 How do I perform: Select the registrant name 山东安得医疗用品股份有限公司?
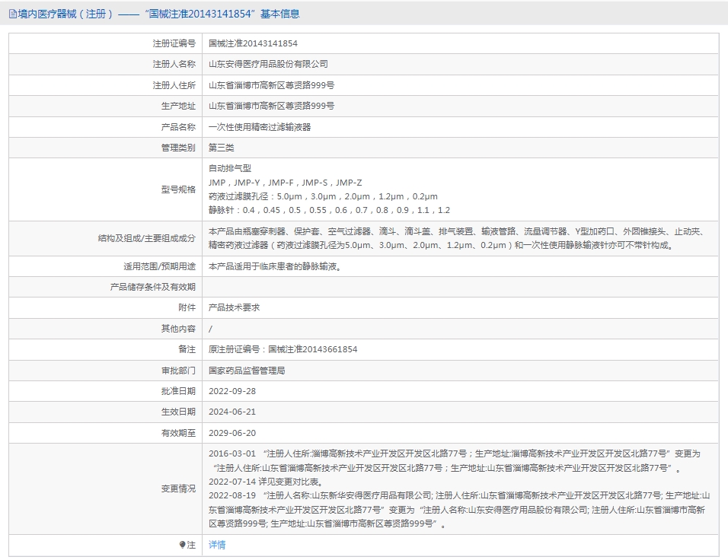tap(268, 65)
